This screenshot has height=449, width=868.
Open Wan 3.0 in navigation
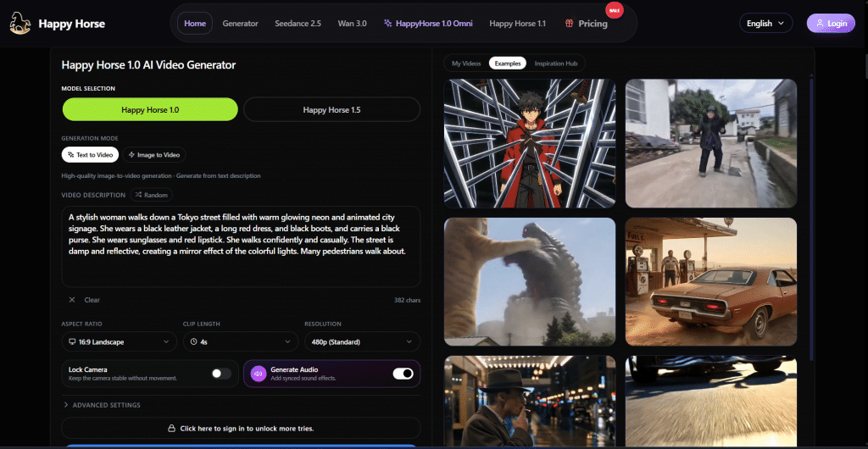point(352,24)
